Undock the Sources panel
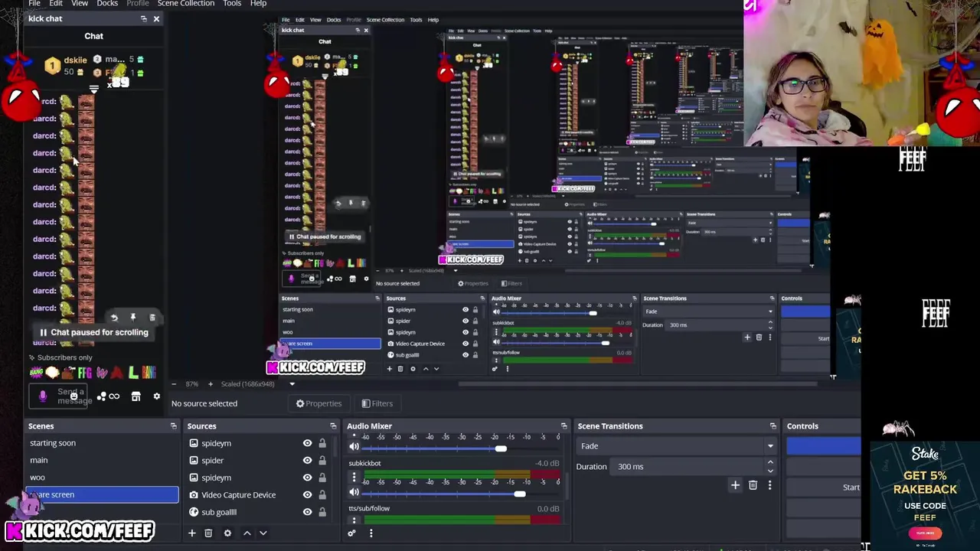This screenshot has height=551, width=980. pos(333,426)
